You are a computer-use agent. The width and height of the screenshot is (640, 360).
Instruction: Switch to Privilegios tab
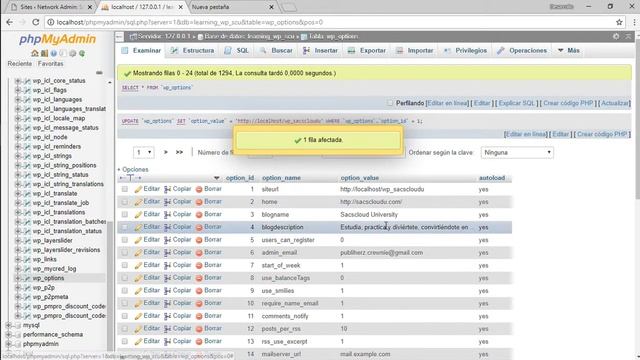[x=465, y=50]
